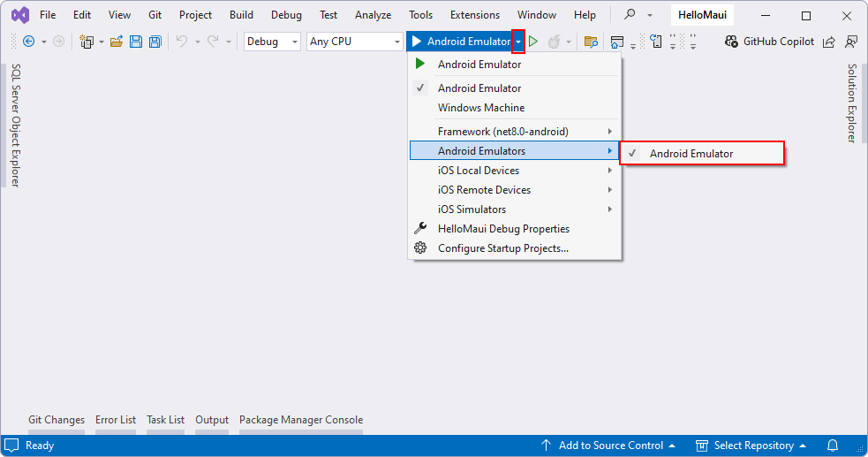Click the Share icon next to GitHub Copilot

point(828,42)
